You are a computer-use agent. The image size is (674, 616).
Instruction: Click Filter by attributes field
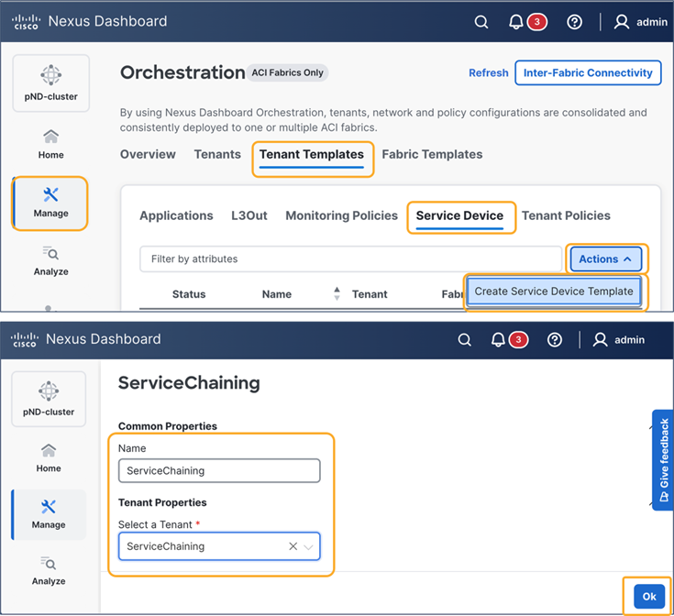350,259
